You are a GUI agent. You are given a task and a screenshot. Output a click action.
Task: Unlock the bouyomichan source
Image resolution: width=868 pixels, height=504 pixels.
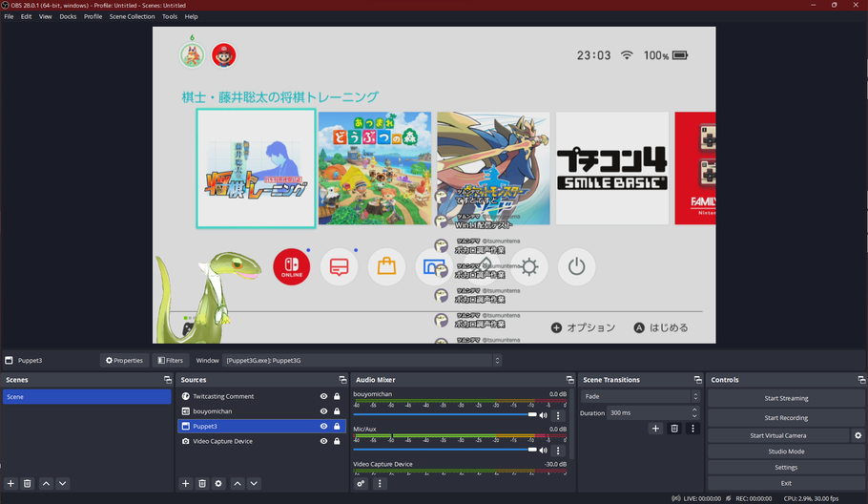tap(337, 411)
